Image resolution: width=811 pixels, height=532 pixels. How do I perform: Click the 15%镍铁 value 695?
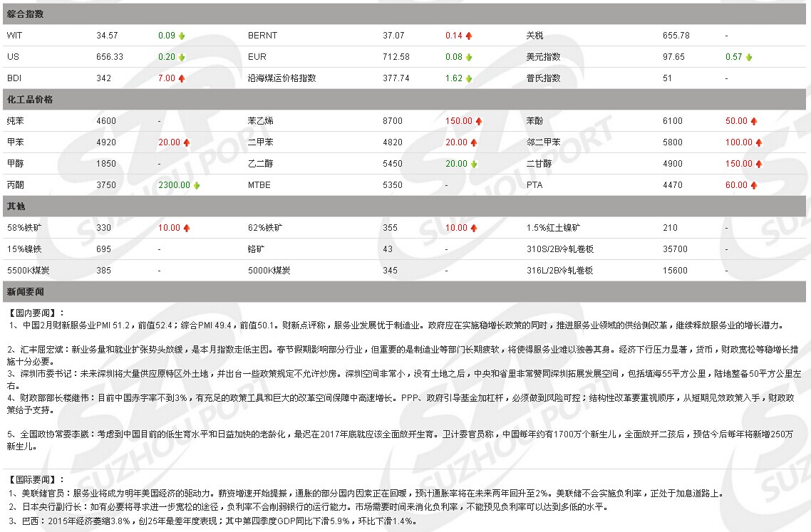pyautogui.click(x=103, y=249)
